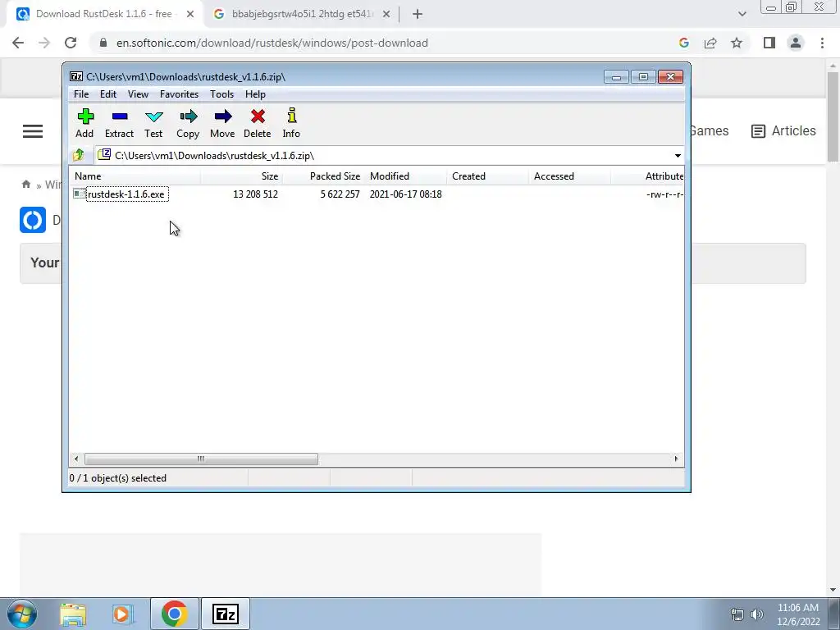Open the File menu

[81, 94]
